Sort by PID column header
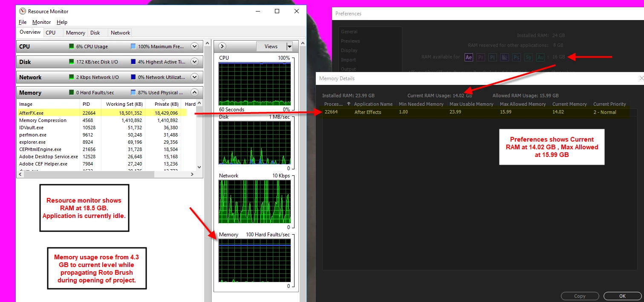 pos(90,104)
